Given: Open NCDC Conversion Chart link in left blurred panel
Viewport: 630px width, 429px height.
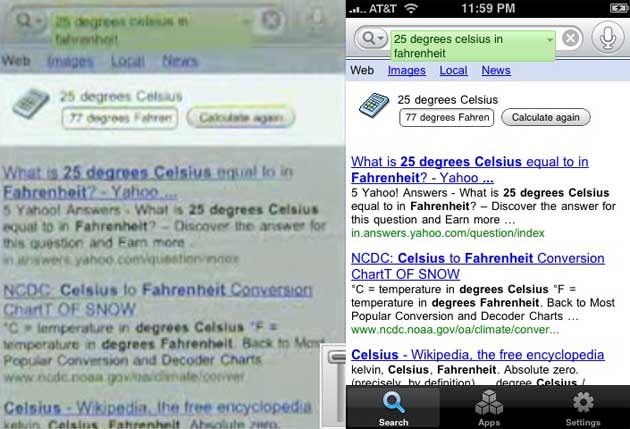Looking at the screenshot, I should (x=158, y=299).
